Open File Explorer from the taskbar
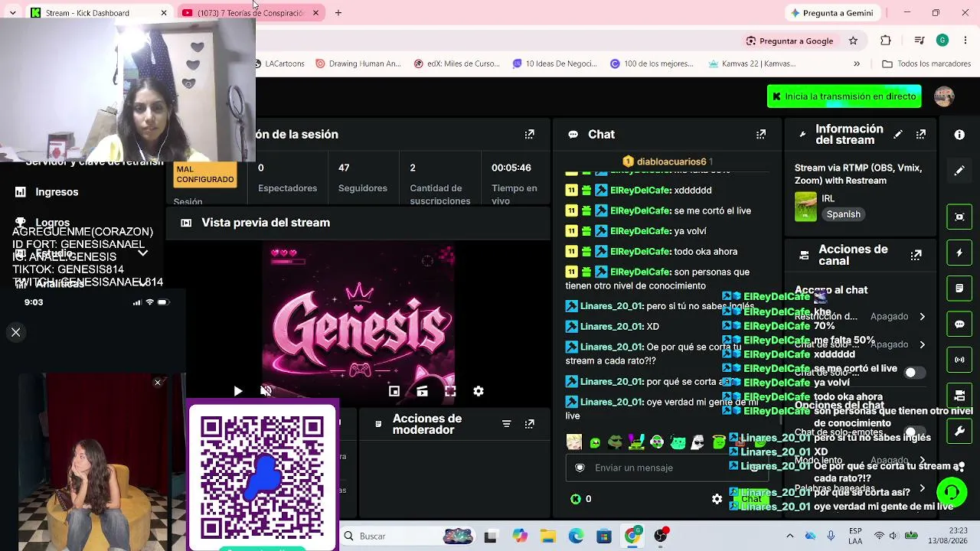The height and width of the screenshot is (551, 980). pos(547,536)
